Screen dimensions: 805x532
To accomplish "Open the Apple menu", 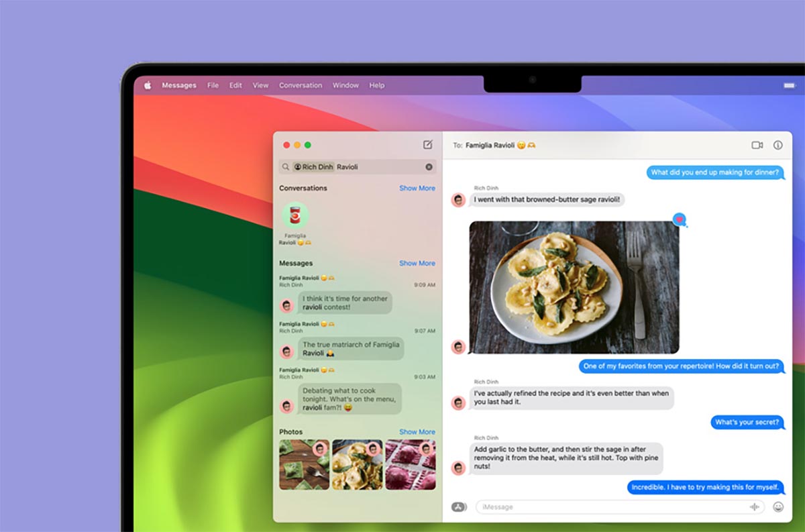I will click(147, 85).
